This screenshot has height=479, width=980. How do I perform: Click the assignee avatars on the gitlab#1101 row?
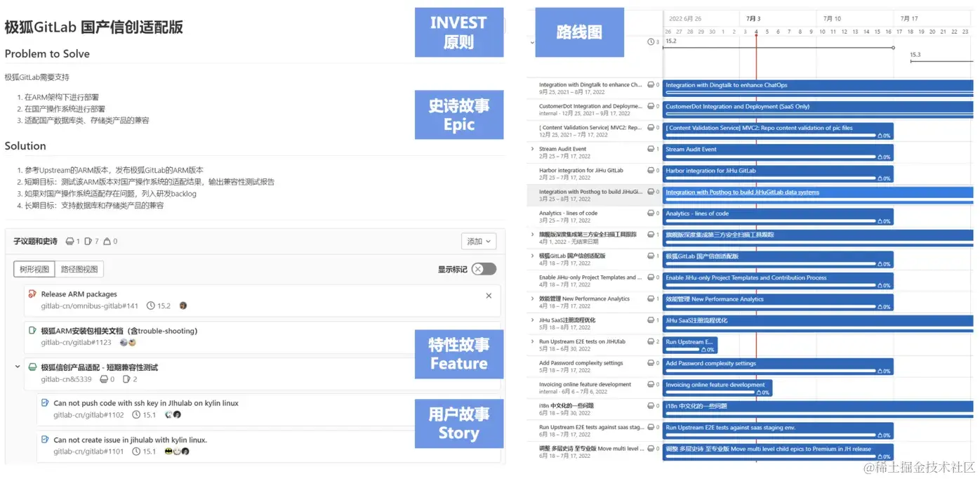coord(177,452)
